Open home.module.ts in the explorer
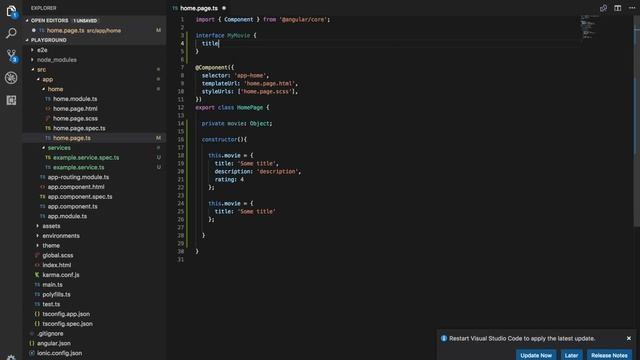 75,99
